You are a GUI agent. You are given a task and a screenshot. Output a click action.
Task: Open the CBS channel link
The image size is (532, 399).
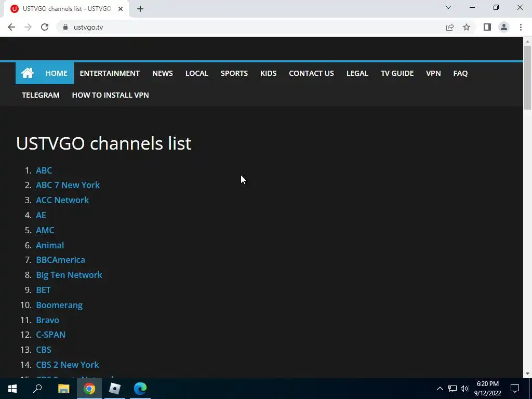pyautogui.click(x=44, y=350)
